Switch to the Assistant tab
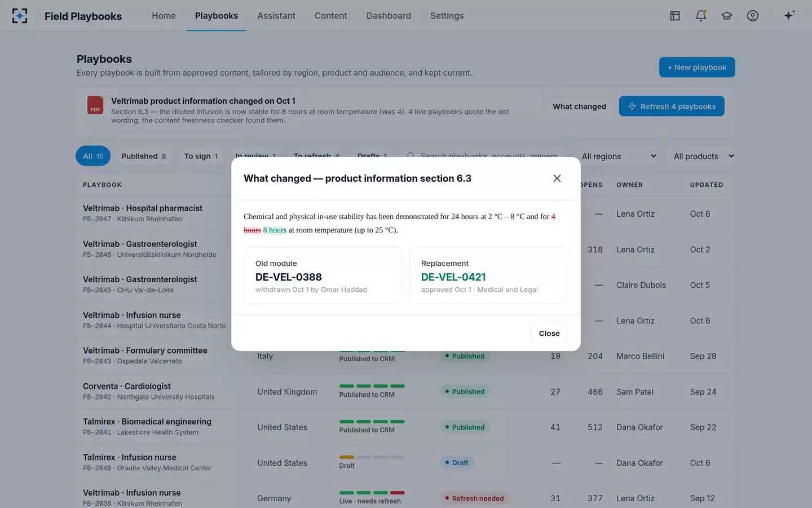 point(276,16)
